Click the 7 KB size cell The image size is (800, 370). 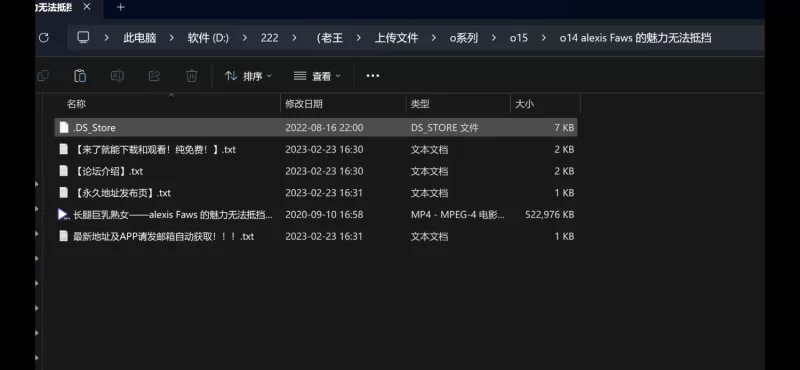pos(564,128)
